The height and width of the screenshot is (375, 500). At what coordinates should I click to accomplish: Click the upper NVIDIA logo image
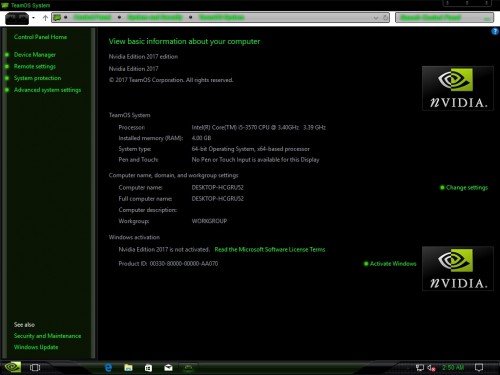(458, 88)
